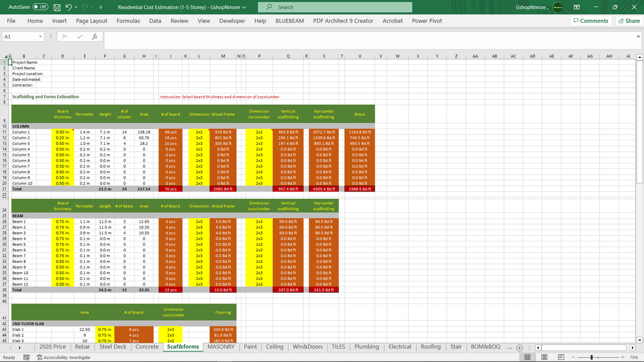Click the Share button

[629, 21]
